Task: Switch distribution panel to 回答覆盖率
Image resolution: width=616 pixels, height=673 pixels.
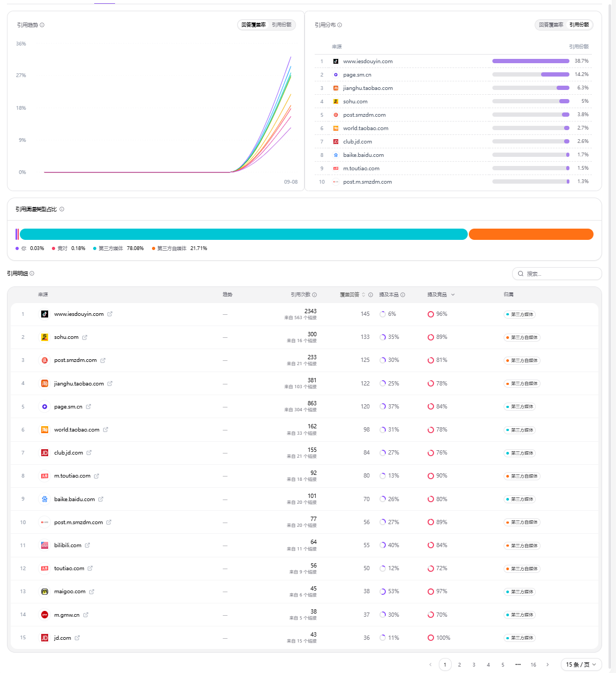Action: (551, 25)
